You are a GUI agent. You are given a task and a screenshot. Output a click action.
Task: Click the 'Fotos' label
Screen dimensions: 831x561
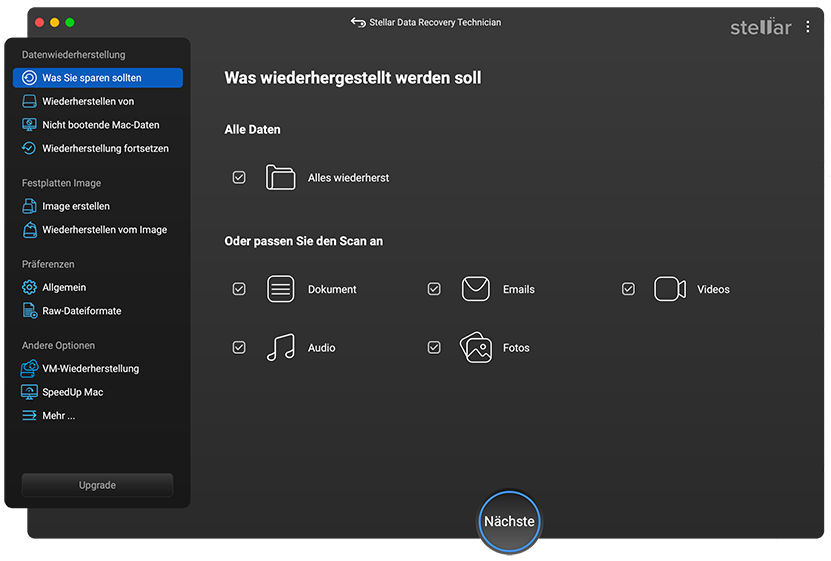(516, 348)
